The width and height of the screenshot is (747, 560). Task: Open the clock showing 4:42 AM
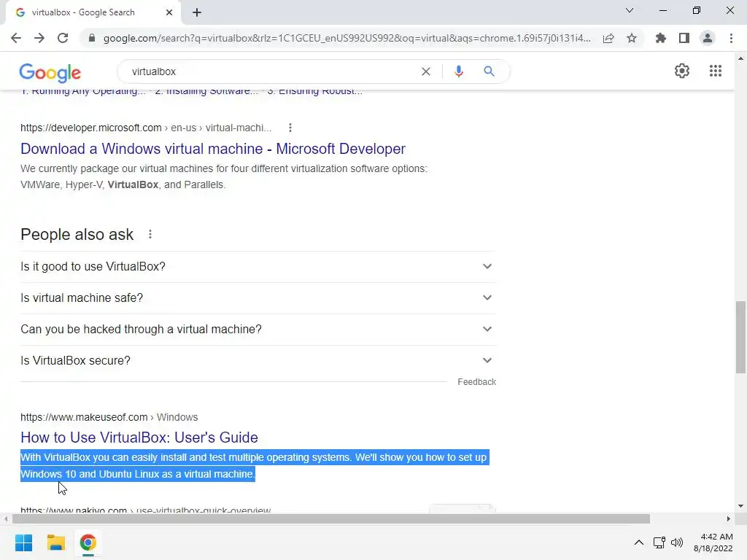point(713,542)
